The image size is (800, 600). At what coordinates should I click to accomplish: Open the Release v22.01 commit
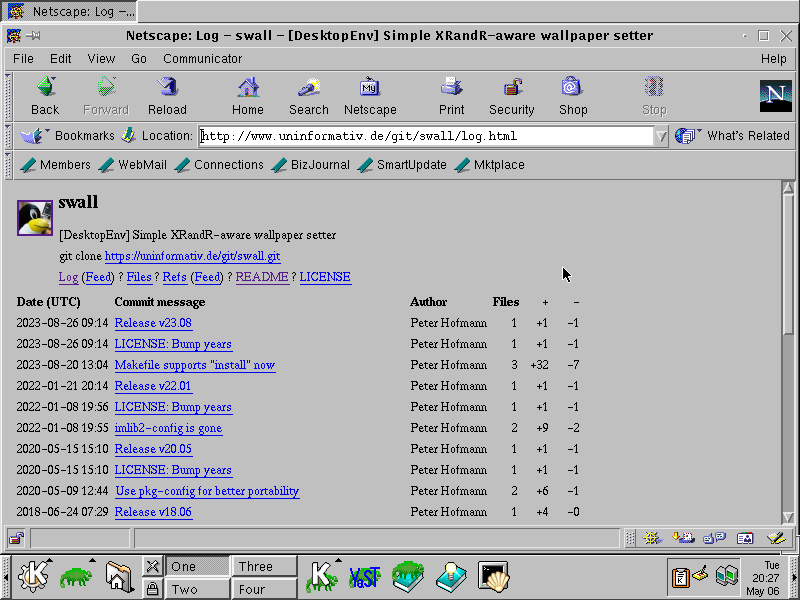pyautogui.click(x=153, y=386)
